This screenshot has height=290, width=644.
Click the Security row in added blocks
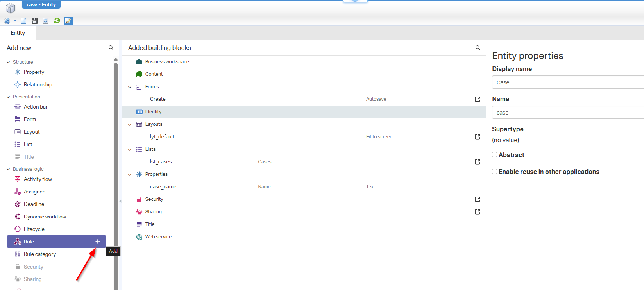304,199
